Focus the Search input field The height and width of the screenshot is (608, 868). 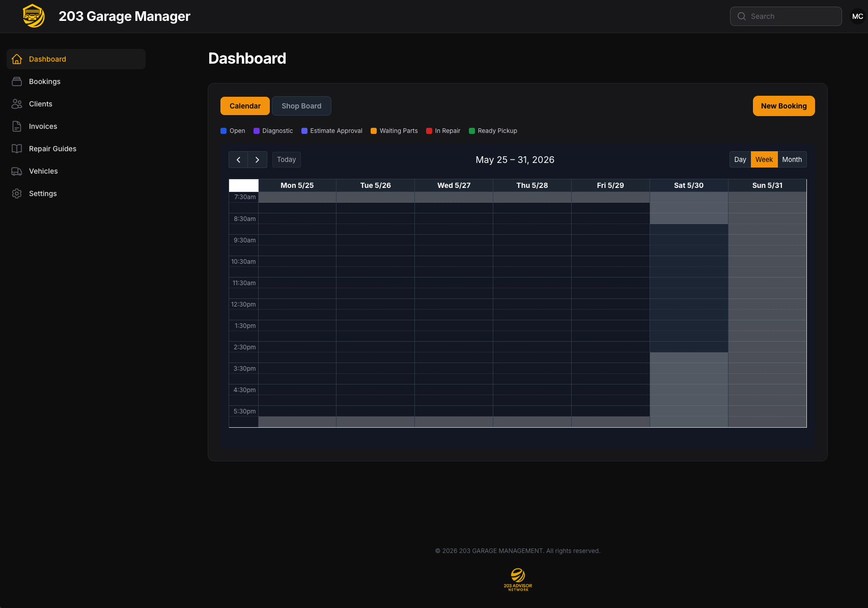(786, 16)
